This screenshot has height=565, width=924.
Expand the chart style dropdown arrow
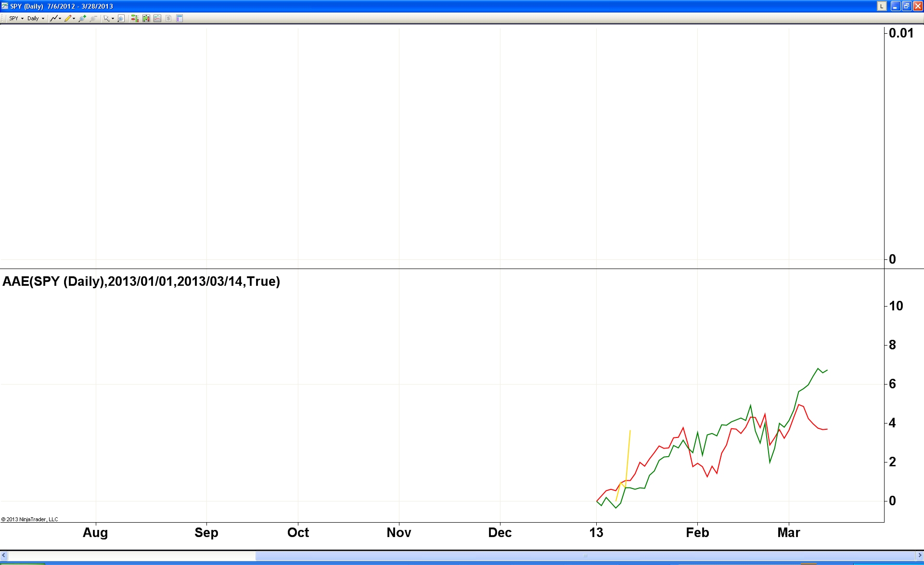point(60,18)
